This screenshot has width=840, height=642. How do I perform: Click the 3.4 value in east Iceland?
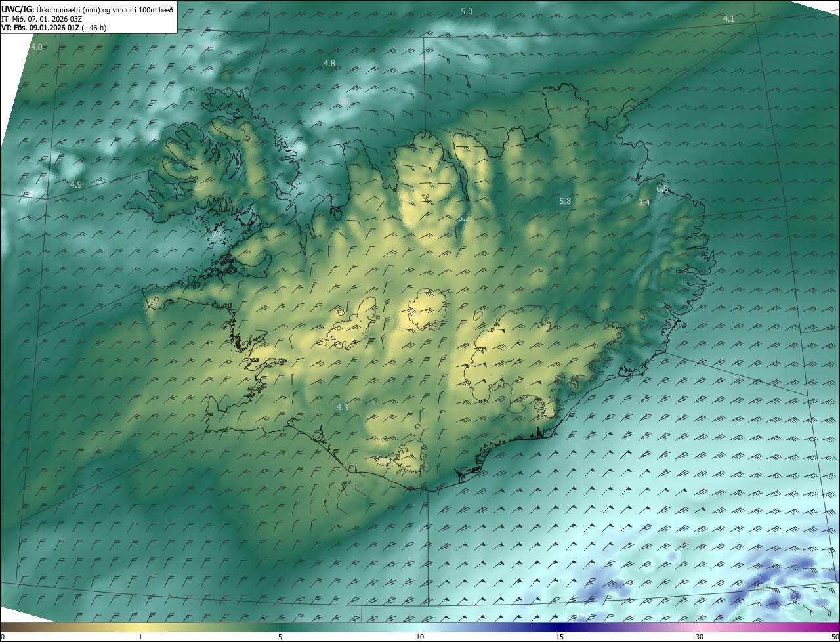coord(644,203)
